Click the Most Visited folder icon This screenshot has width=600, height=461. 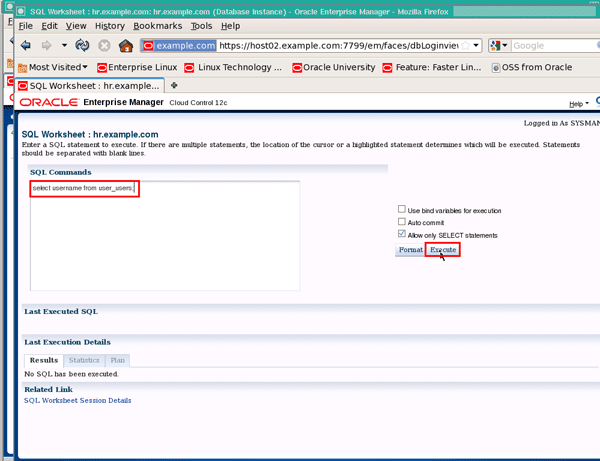23,68
